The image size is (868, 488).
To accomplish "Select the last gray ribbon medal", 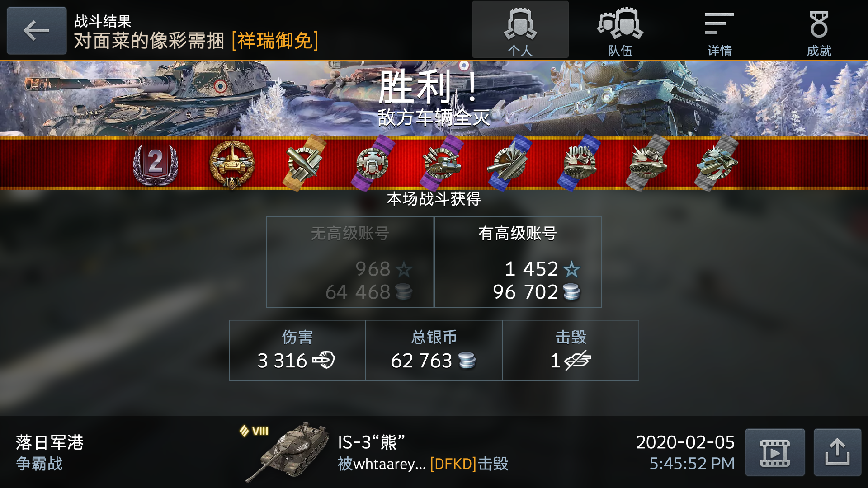I will click(717, 163).
